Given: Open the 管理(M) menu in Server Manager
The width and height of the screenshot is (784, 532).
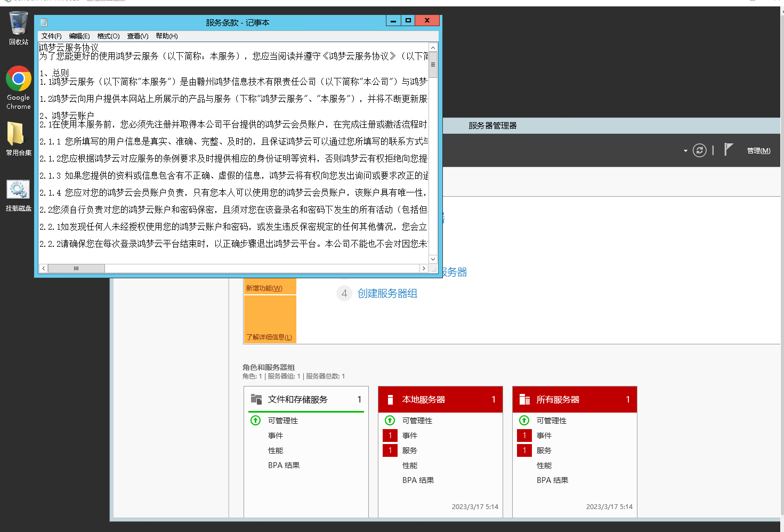Looking at the screenshot, I should click(x=758, y=151).
